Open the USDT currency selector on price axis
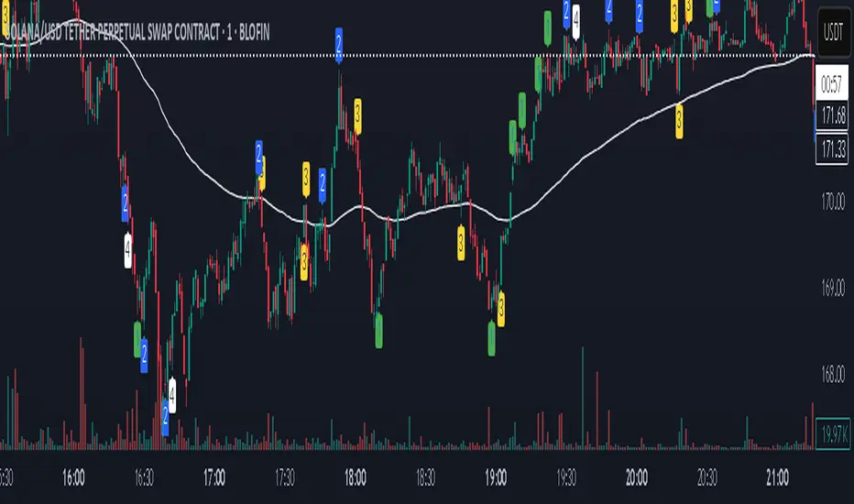This screenshot has height=504, width=854. pos(833,32)
